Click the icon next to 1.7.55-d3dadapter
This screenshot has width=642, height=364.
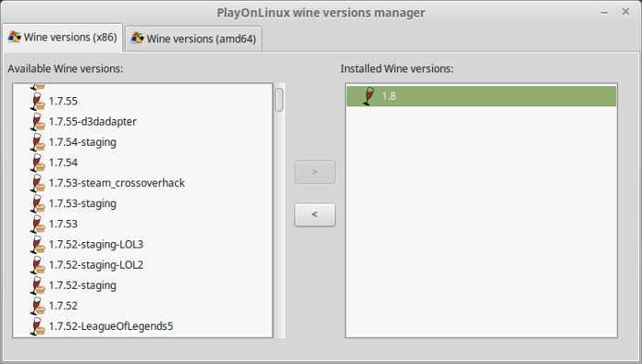click(38, 122)
